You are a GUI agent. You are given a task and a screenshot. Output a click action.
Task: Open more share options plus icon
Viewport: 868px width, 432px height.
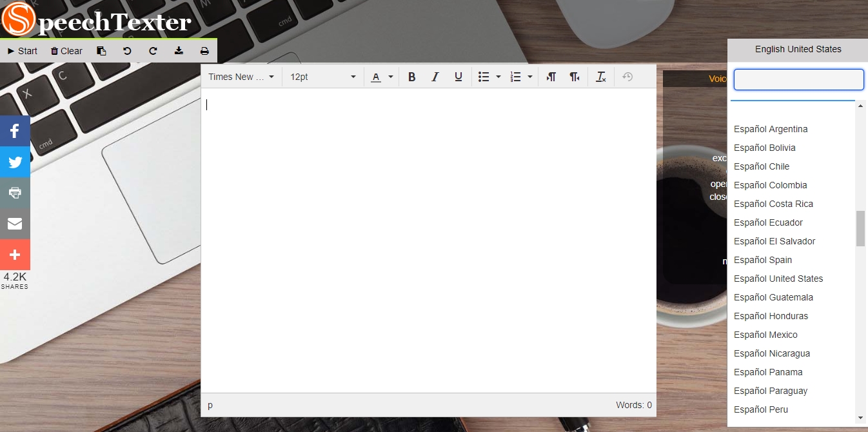[x=15, y=255]
